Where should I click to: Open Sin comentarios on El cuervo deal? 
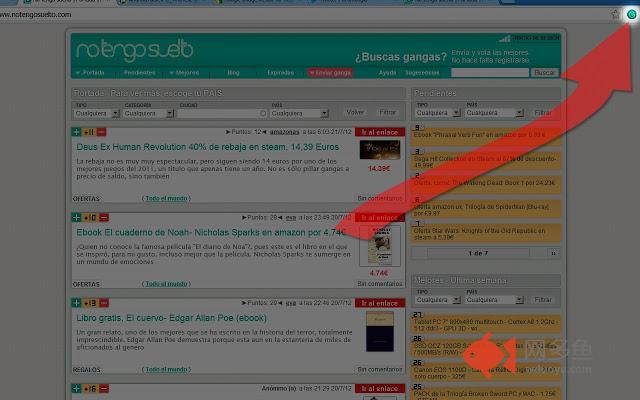[x=380, y=369]
